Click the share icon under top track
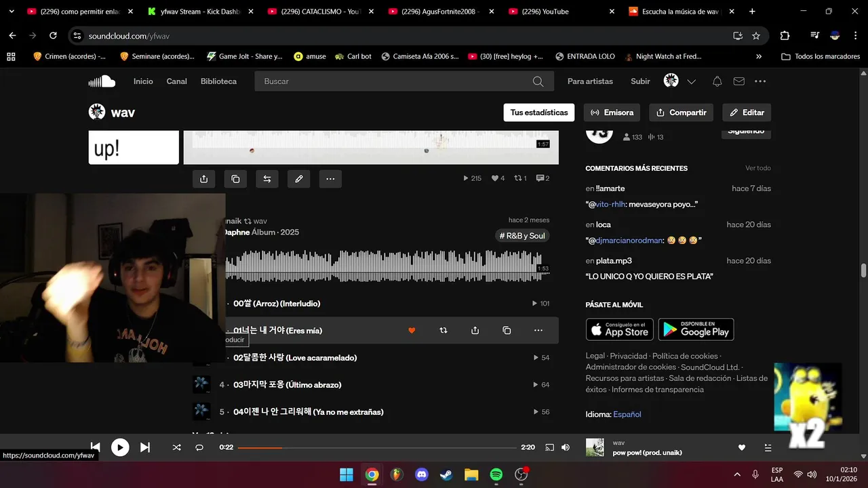The width and height of the screenshot is (868, 488). point(204,179)
